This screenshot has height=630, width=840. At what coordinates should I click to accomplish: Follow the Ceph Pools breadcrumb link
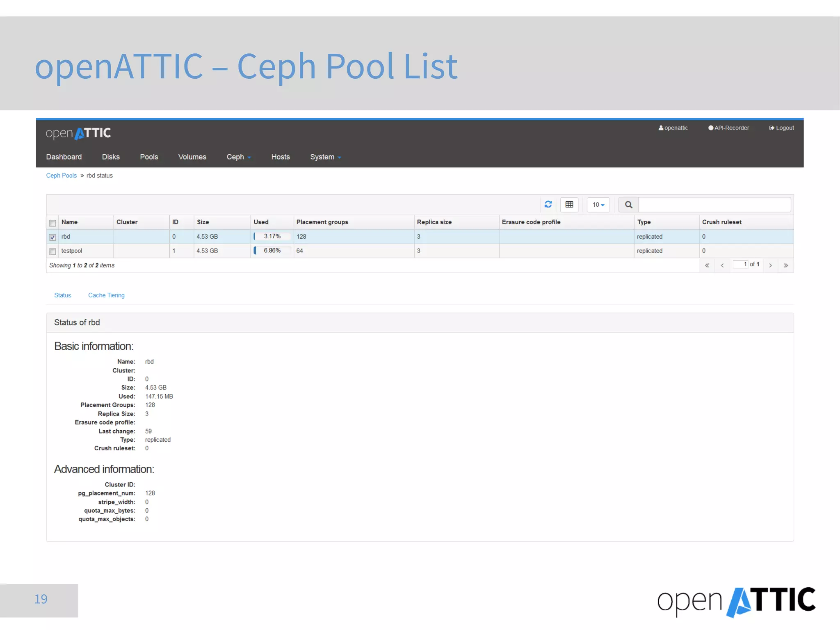[62, 176]
